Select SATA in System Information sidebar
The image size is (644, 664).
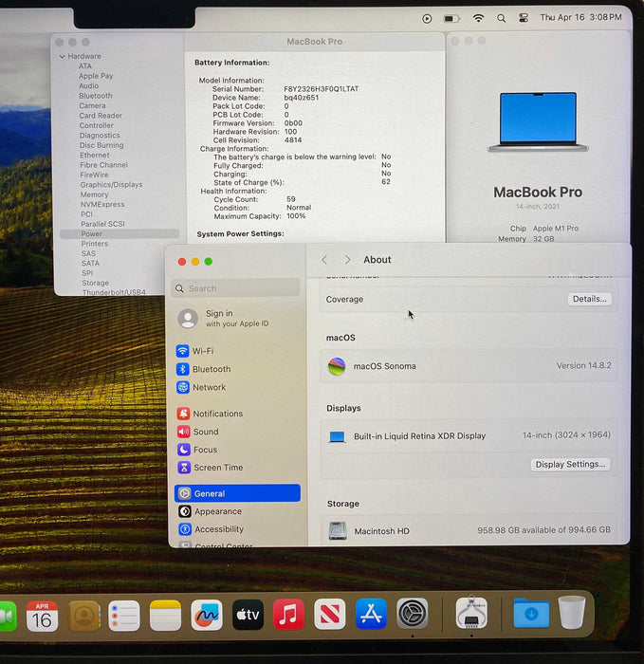(91, 263)
